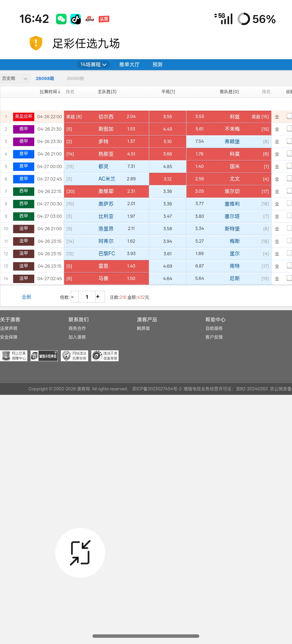Click the 诚信示范单位 badge
Screen dimensions: 292x644
click(x=44, y=356)
